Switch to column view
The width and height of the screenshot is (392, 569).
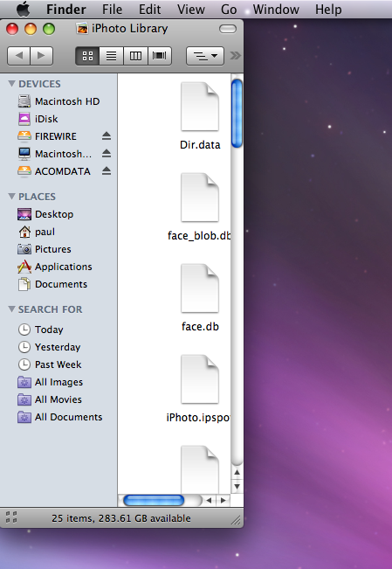(135, 56)
